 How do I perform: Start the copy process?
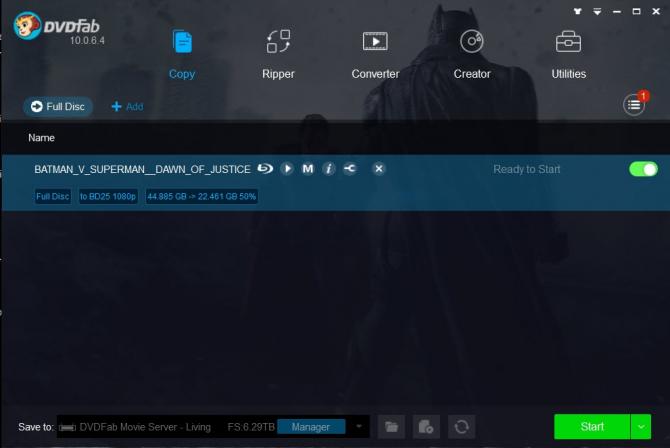[x=592, y=427]
